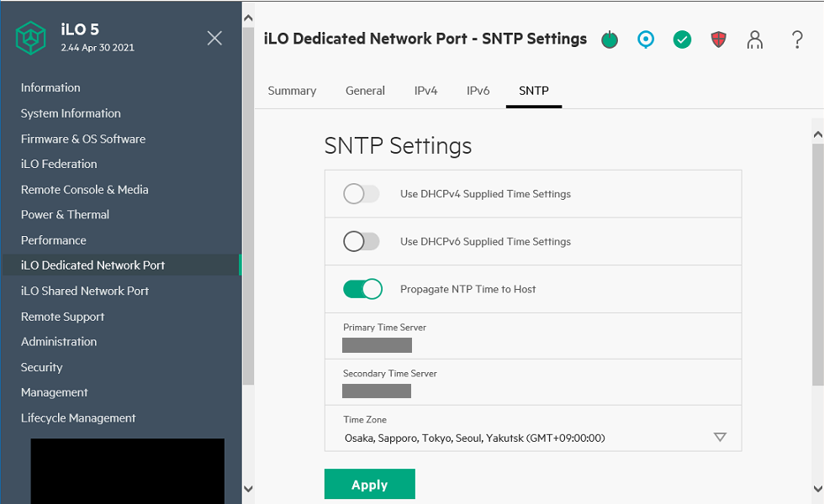The width and height of the screenshot is (824, 504).
Task: Close the navigation sidebar with X
Action: 214,38
